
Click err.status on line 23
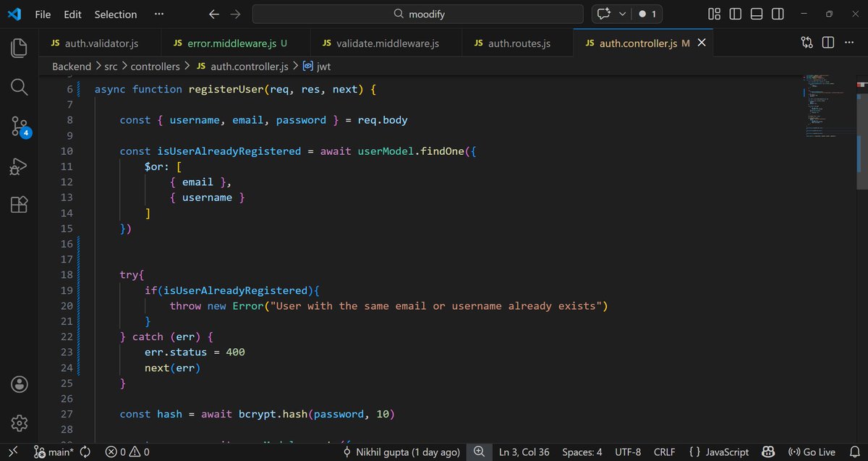[176, 352]
